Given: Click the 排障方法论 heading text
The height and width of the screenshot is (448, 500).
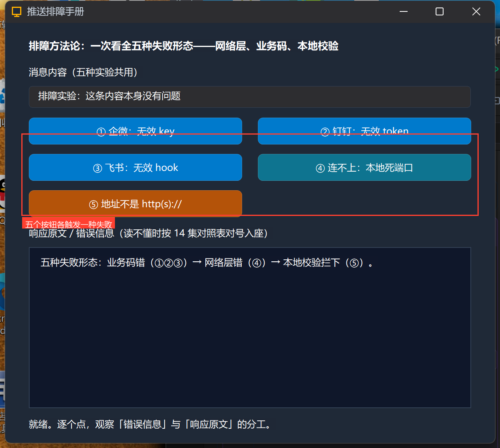Looking at the screenshot, I should 183,46.
